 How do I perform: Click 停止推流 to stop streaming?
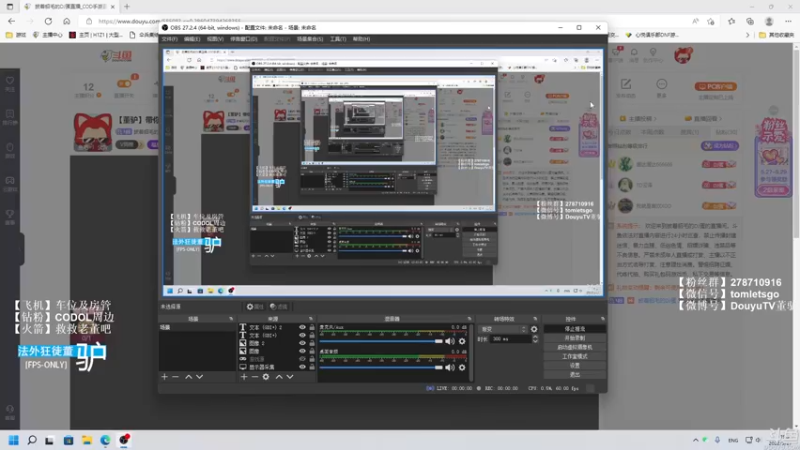[574, 329]
